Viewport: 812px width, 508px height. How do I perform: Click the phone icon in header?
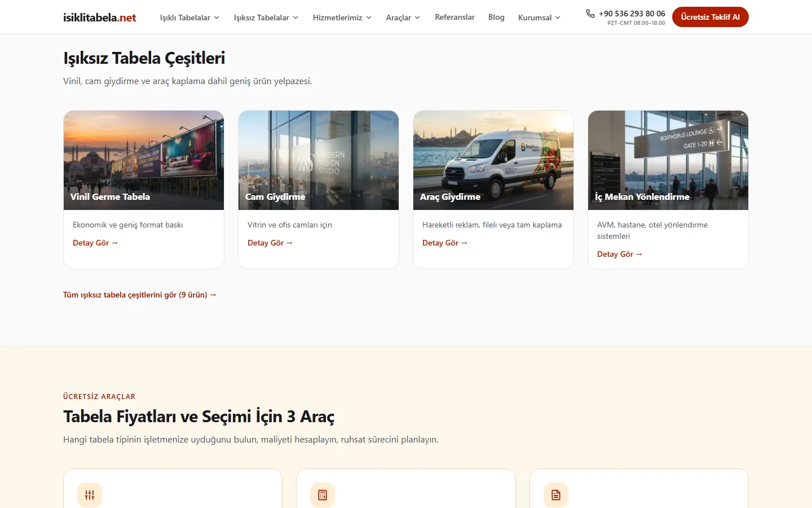[590, 14]
